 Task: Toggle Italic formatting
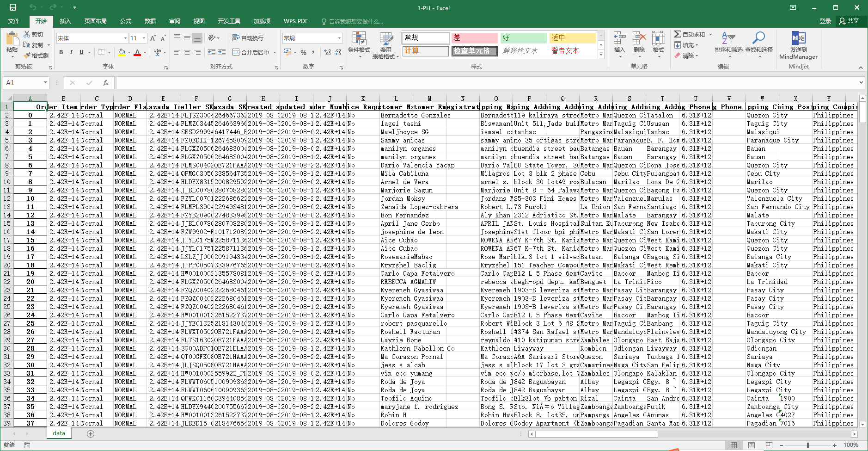click(x=71, y=52)
